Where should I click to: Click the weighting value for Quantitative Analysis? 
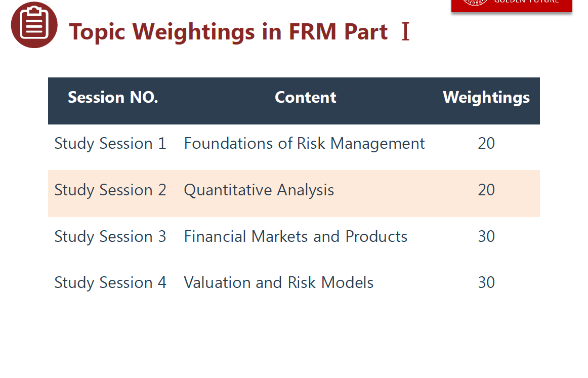click(x=486, y=190)
